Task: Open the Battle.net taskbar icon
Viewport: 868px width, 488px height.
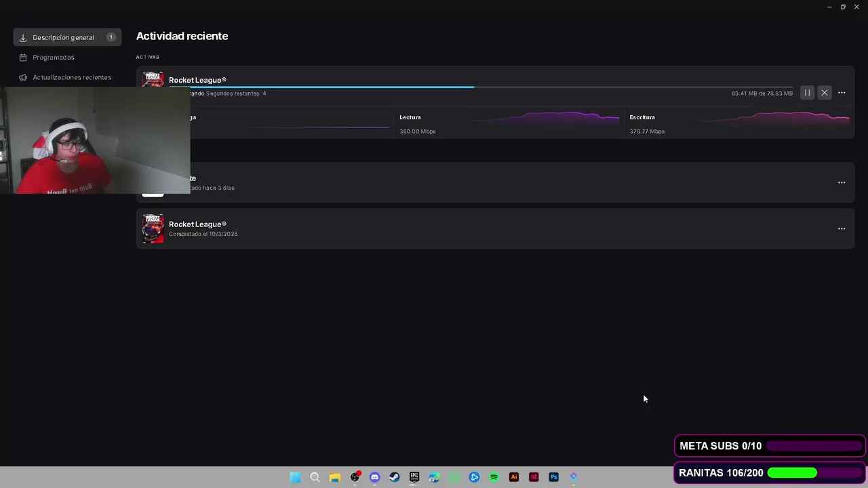Action: (x=474, y=477)
